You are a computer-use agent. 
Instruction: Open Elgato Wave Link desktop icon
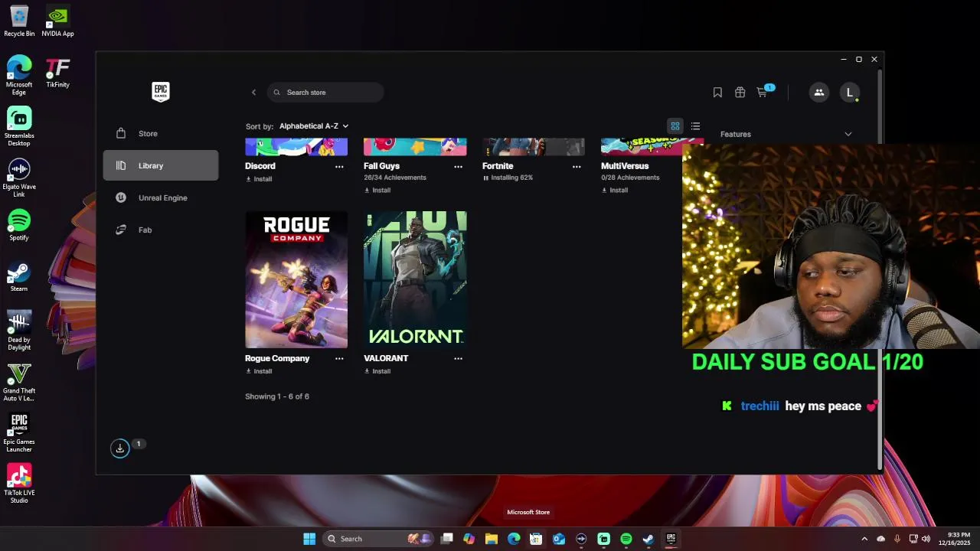point(19,178)
